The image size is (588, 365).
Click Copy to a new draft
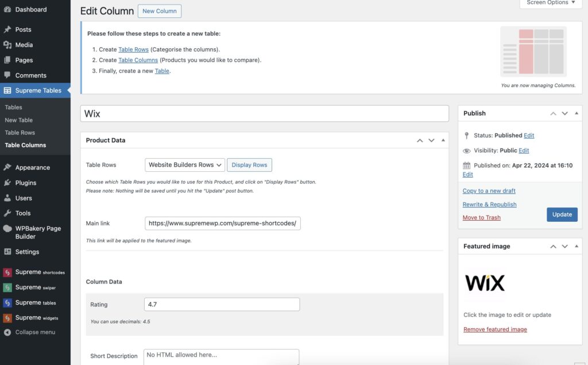[x=489, y=191]
